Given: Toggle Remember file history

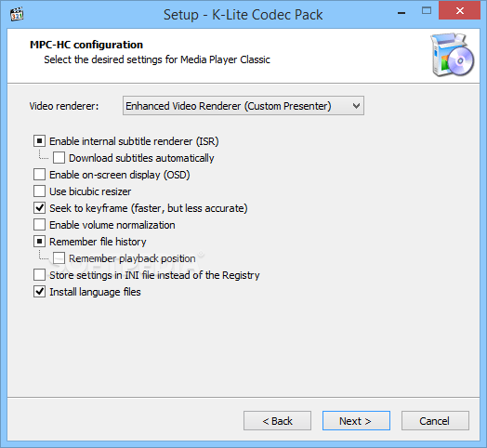Looking at the screenshot, I should point(39,242).
